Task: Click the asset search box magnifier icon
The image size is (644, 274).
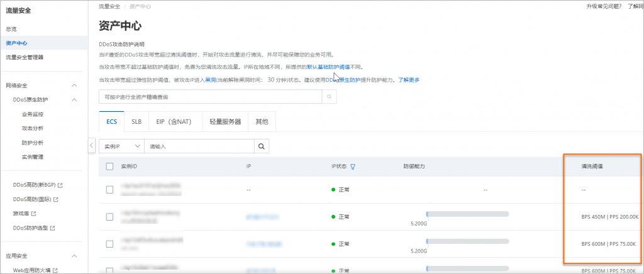Action: point(330,97)
